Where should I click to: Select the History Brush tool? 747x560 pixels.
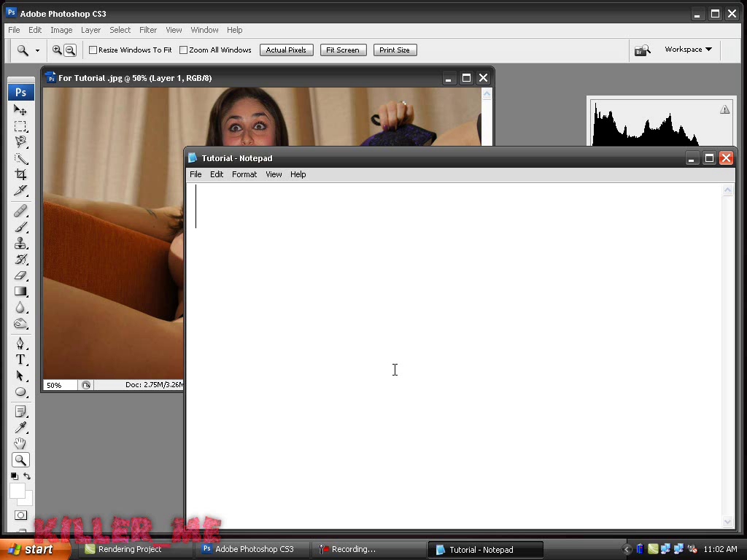(20, 259)
